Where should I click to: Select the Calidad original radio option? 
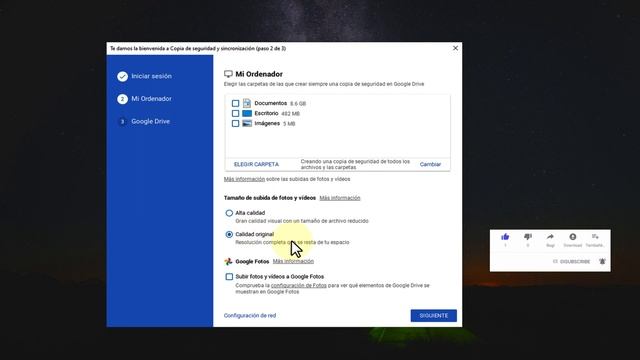[229, 234]
